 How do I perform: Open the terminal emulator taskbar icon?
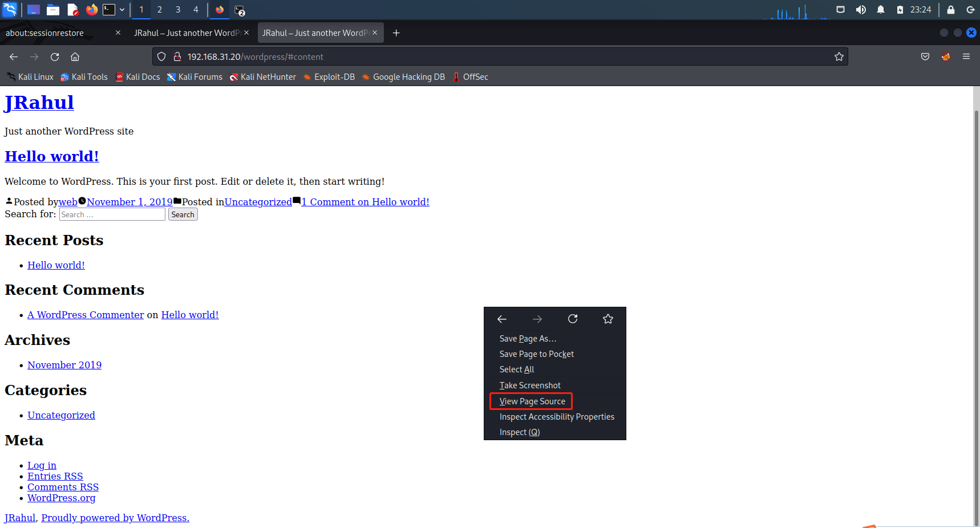109,10
